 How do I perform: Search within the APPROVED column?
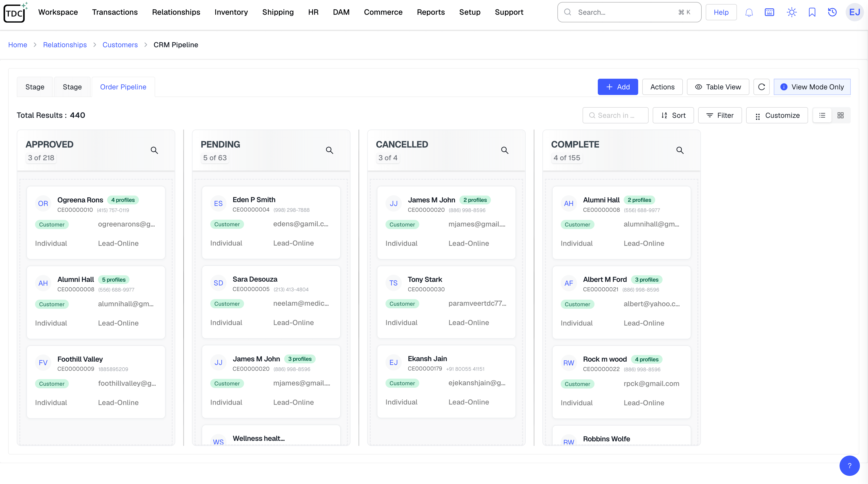pyautogui.click(x=154, y=150)
